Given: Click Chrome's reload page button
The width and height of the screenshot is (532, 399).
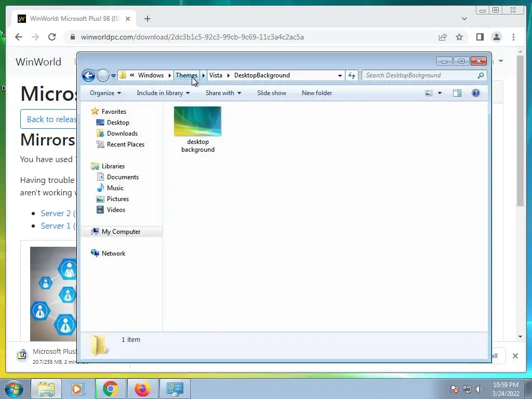Looking at the screenshot, I should point(51,37).
